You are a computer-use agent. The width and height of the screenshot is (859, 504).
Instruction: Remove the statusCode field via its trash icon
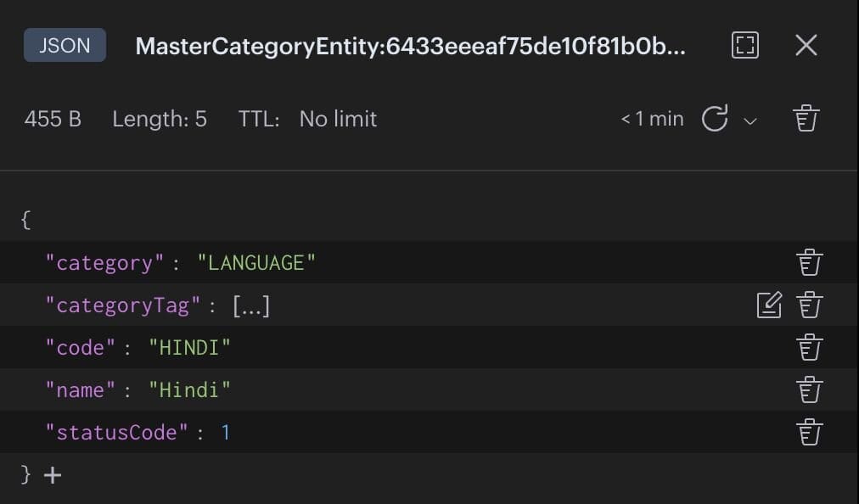point(809,432)
